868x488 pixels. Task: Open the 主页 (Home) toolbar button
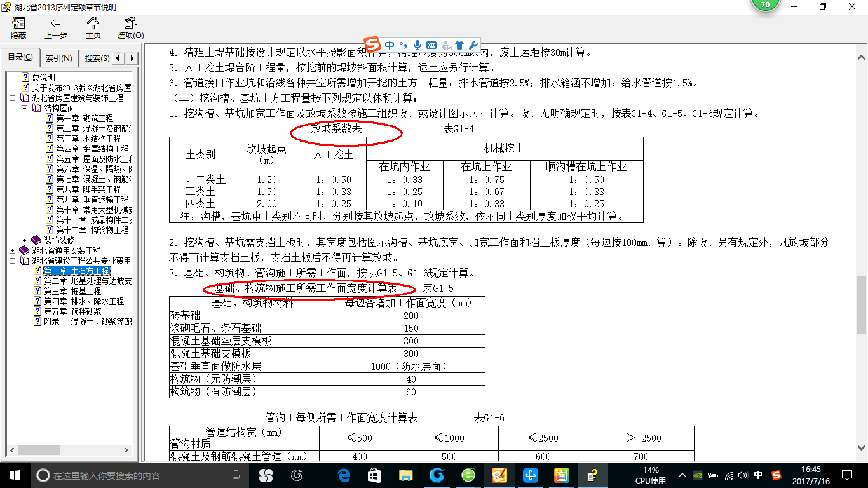coord(93,29)
